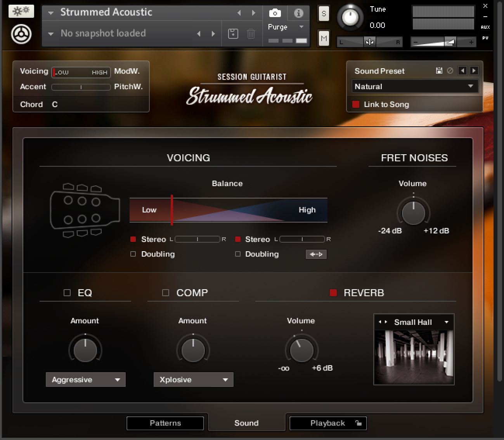Switch to the Patterns tab
Image resolution: width=504 pixels, height=440 pixels.
(165, 423)
